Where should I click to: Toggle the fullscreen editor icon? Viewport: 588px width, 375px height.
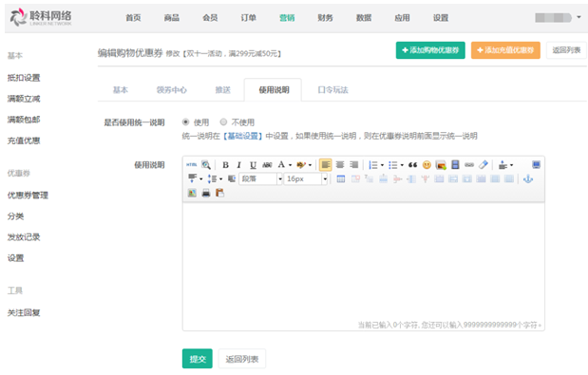[537, 165]
